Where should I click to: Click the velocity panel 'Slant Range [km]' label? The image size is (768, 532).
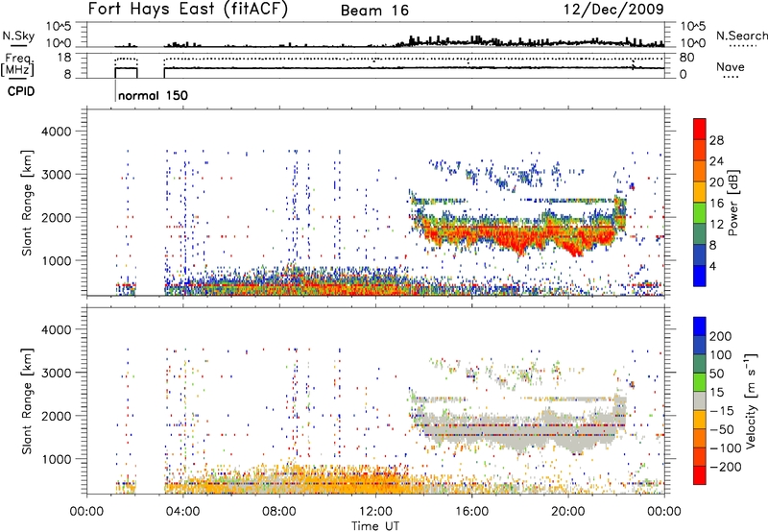[27, 401]
